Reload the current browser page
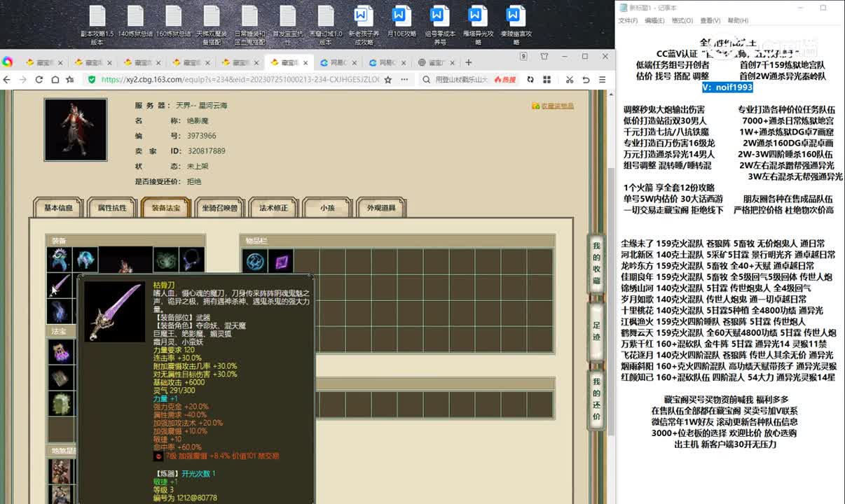The height and width of the screenshot is (504, 845). point(39,80)
